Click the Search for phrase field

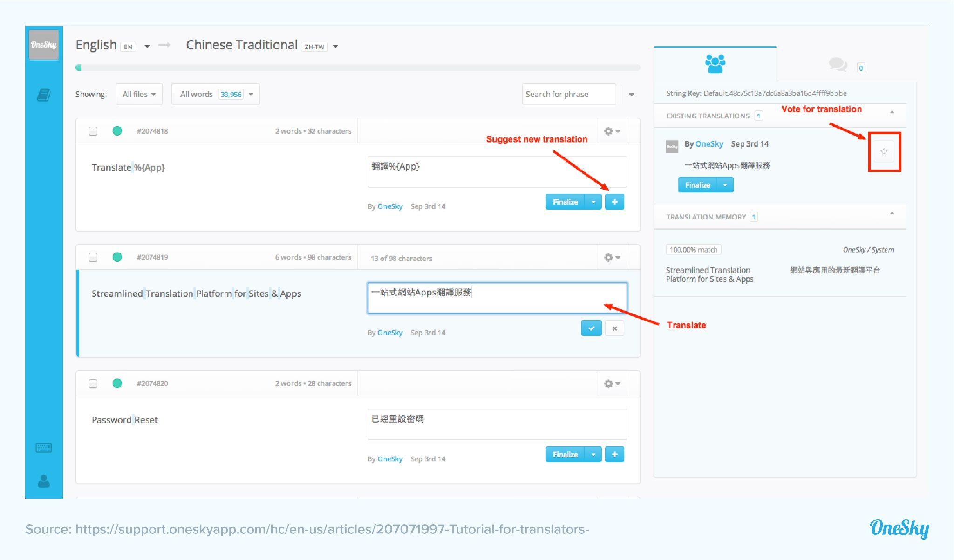(569, 94)
